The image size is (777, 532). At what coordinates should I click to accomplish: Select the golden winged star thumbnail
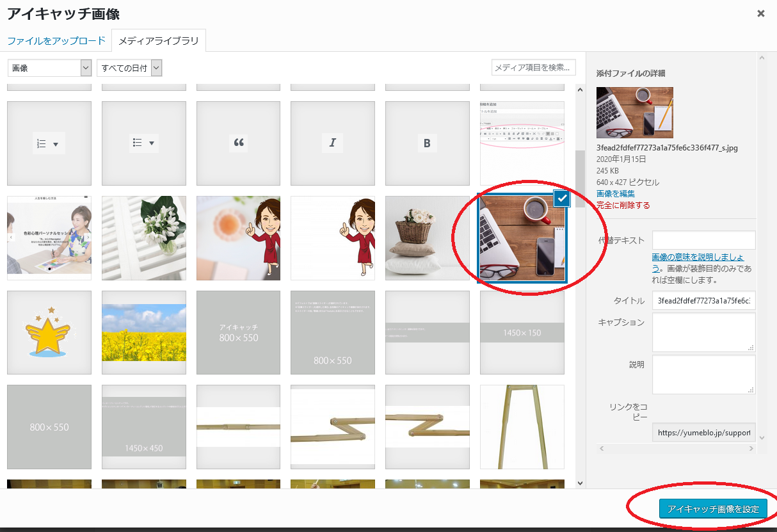(49, 332)
